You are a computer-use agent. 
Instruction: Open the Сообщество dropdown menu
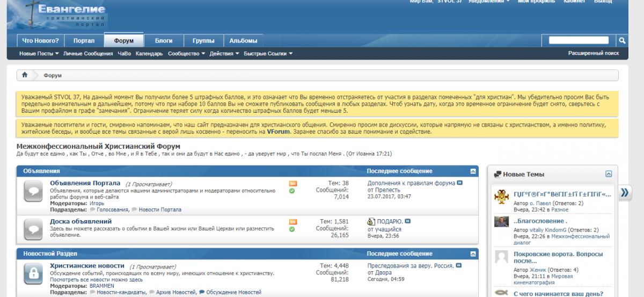(x=186, y=54)
